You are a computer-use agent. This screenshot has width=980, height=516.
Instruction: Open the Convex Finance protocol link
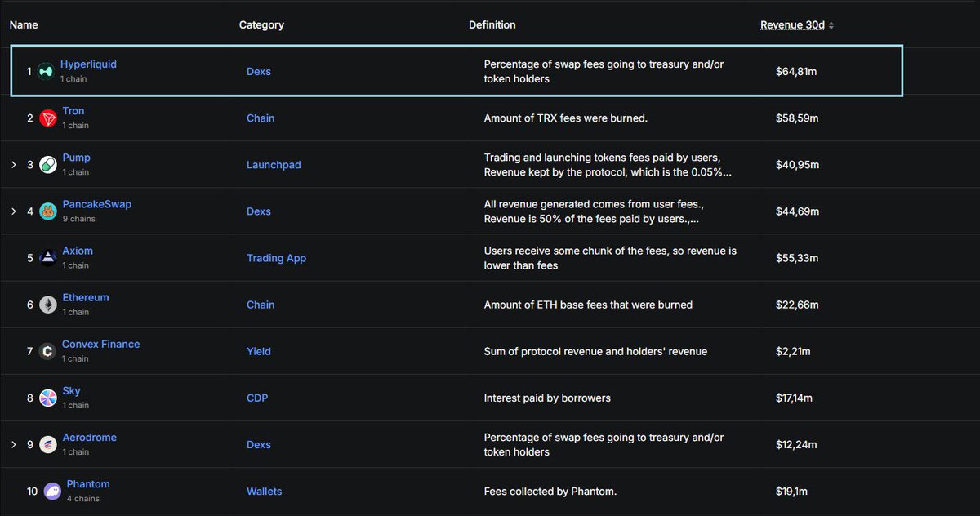pos(101,344)
